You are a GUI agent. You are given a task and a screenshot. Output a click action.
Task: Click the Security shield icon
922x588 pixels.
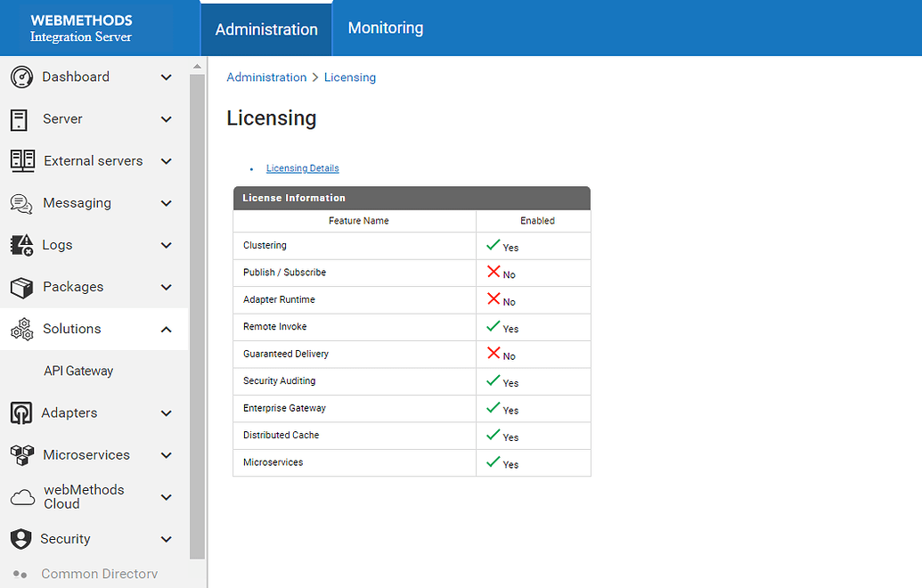(x=21, y=538)
